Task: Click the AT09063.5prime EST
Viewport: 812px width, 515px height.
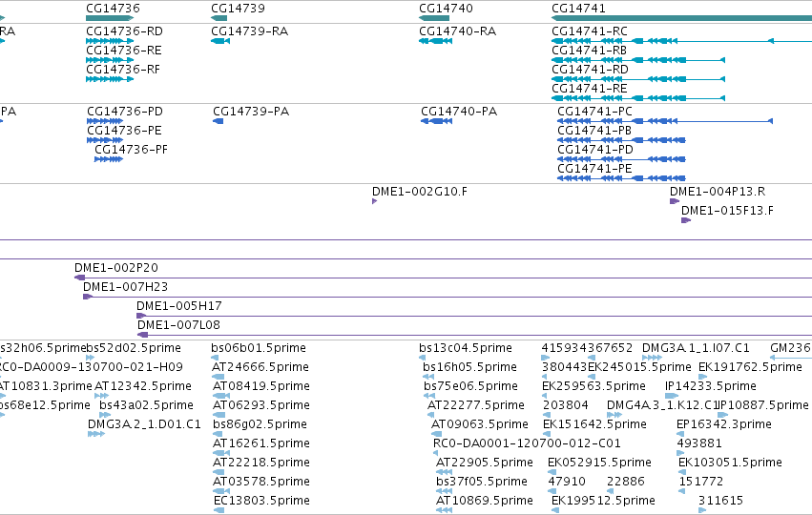Action: pos(437,434)
